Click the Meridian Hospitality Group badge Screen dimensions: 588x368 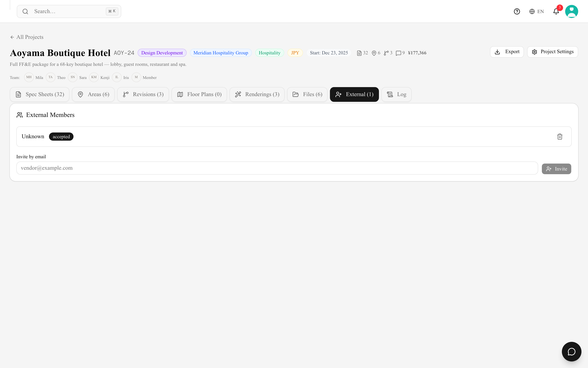(x=221, y=53)
